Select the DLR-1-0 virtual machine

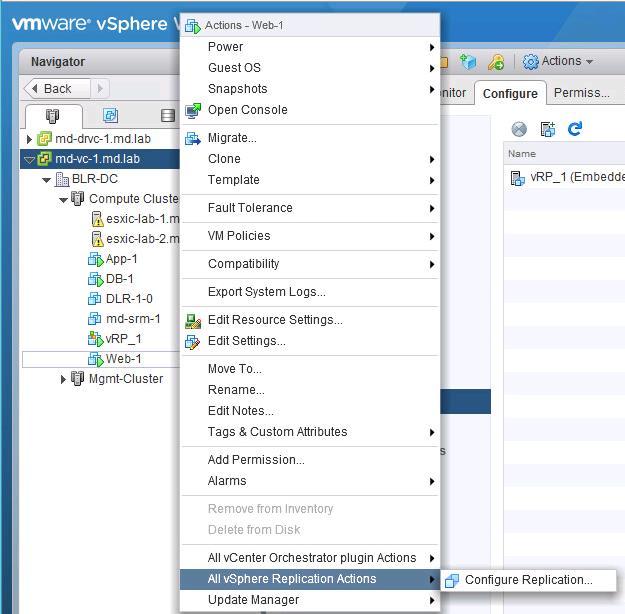[129, 299]
